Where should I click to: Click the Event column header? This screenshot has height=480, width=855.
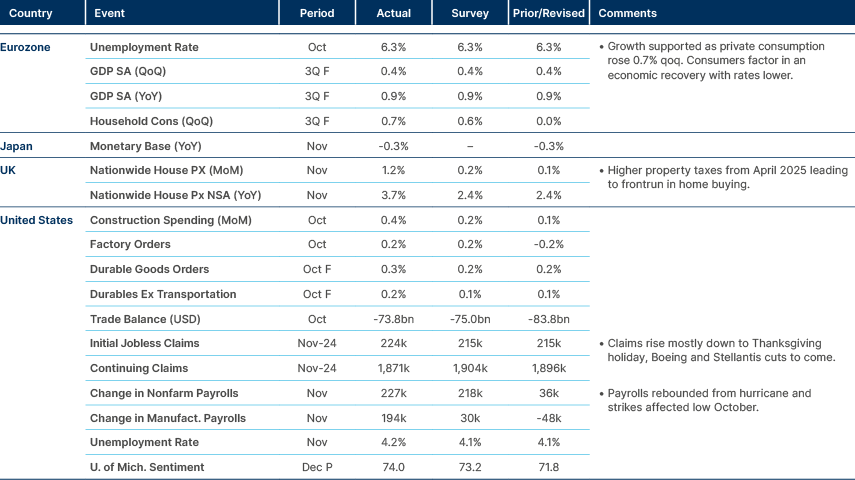coord(109,14)
